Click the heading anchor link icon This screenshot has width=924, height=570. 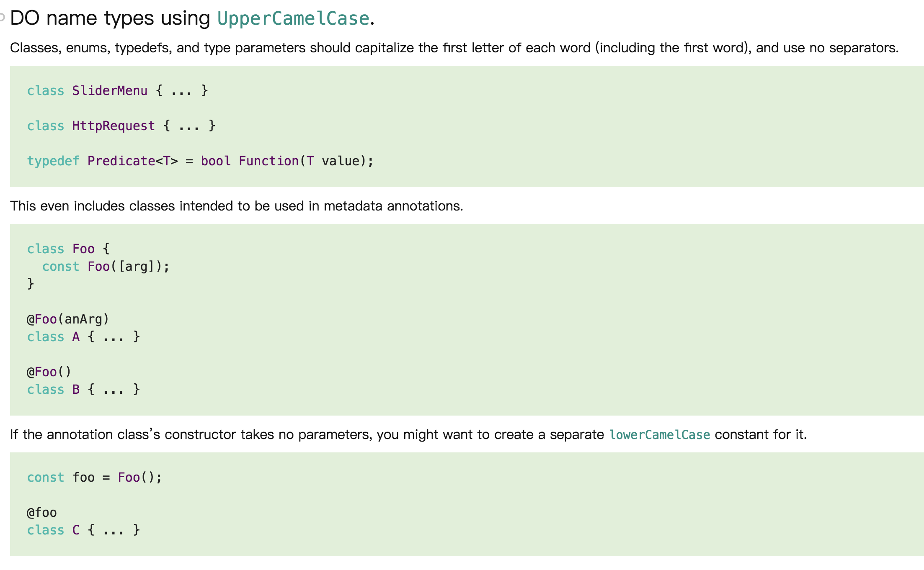2,18
